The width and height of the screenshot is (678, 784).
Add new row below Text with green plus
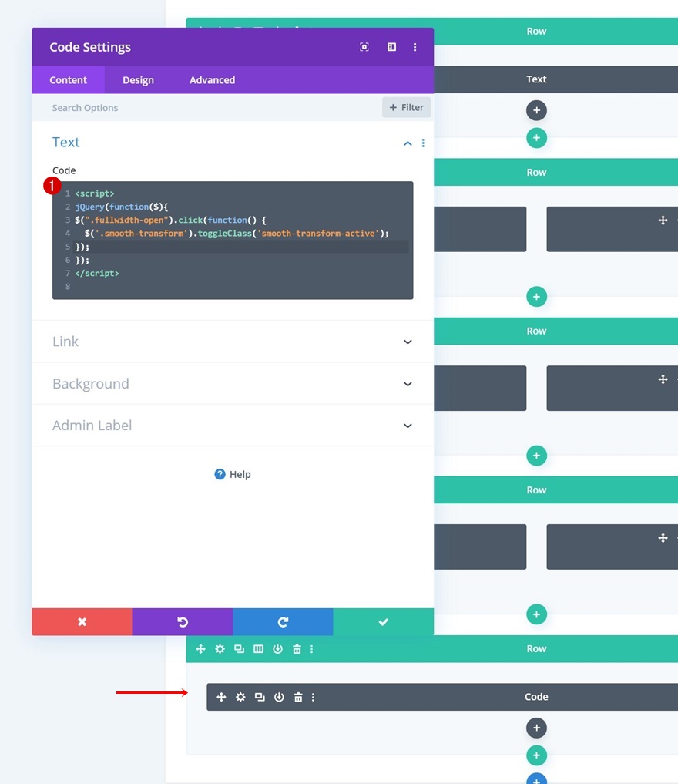tap(536, 138)
